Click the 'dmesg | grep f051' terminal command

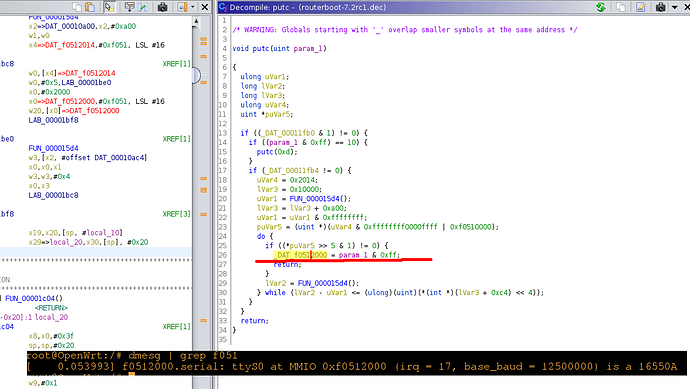coord(183,356)
